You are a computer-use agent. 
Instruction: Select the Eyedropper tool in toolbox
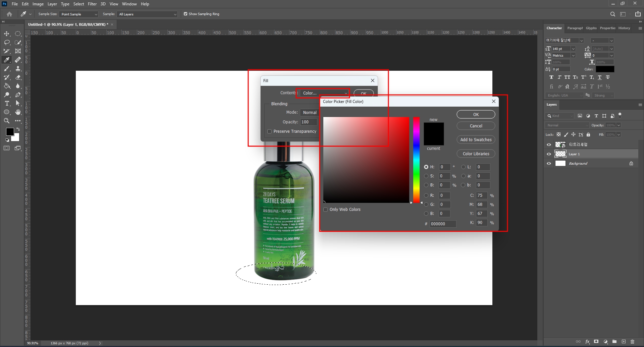[7, 60]
